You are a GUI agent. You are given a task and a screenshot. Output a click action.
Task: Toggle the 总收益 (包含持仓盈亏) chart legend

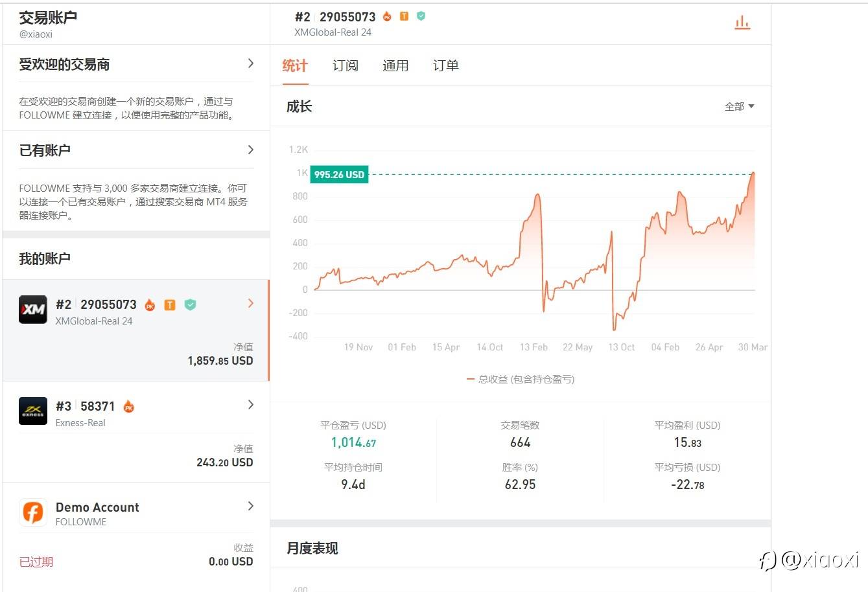tap(521, 380)
